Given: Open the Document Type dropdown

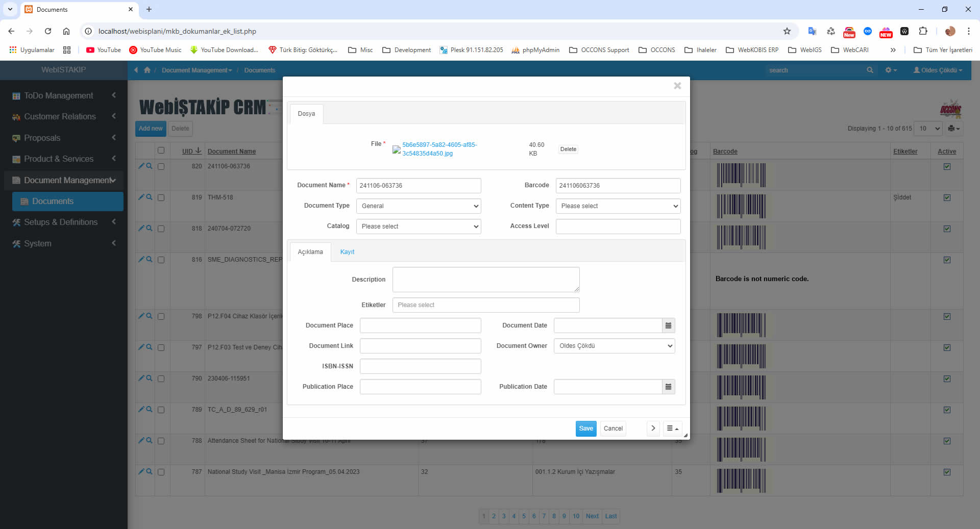Looking at the screenshot, I should tap(419, 206).
